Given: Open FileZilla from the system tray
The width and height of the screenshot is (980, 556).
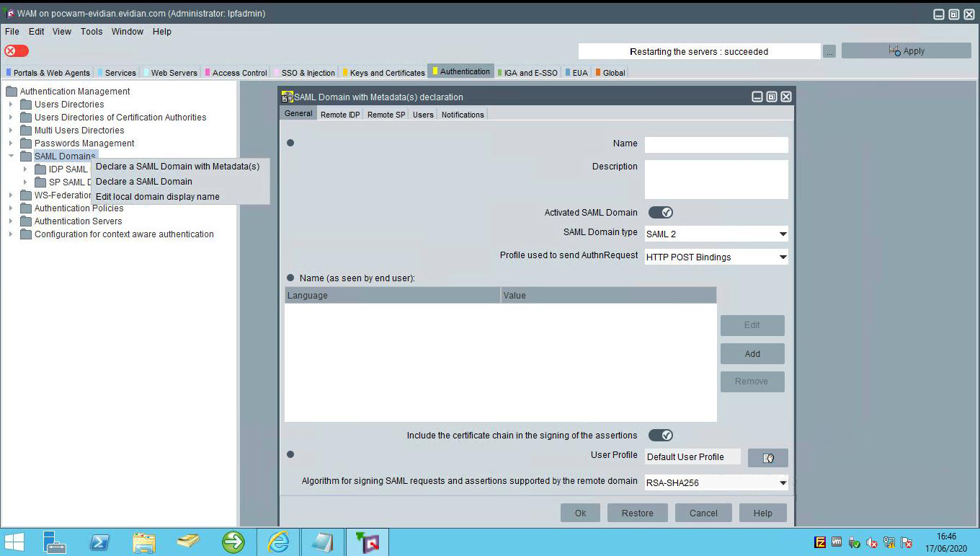Looking at the screenshot, I should pyautogui.click(x=820, y=542).
